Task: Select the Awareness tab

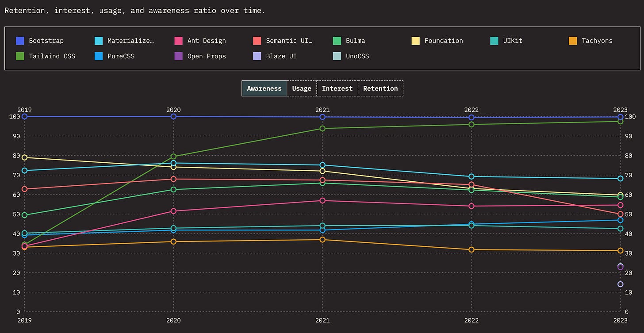Action: [264, 88]
